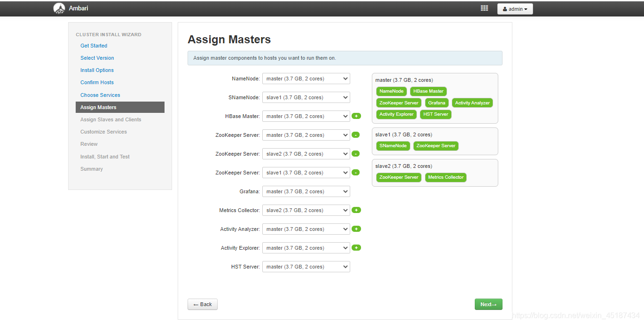Click the 'Assign master components to hosts' info text
Viewport: 644px width, 324px height.
265,58
